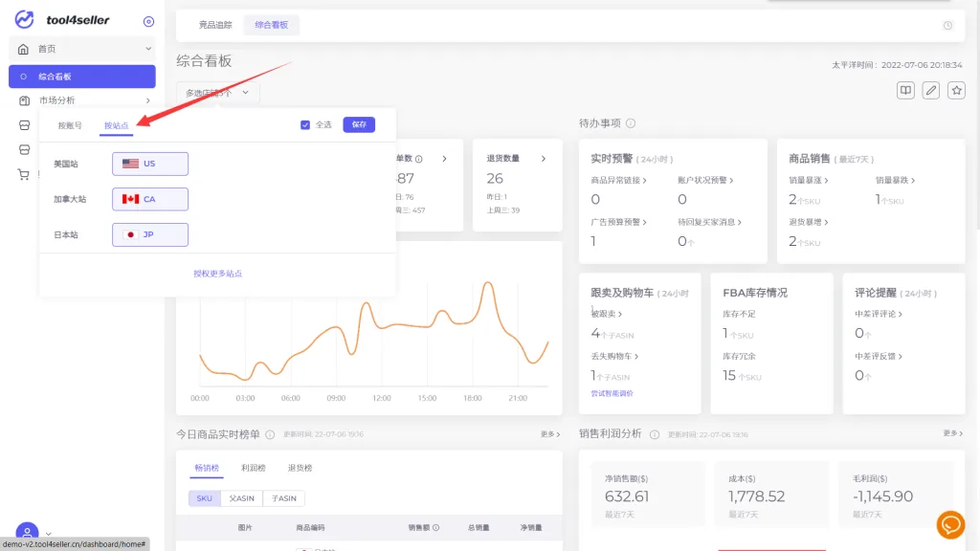The image size is (980, 551).
Task: Select the 综合看板 top tab
Action: (x=271, y=25)
